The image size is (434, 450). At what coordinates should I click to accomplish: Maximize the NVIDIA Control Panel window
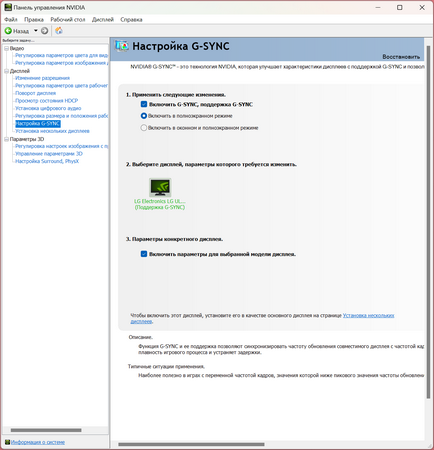coord(400,7)
